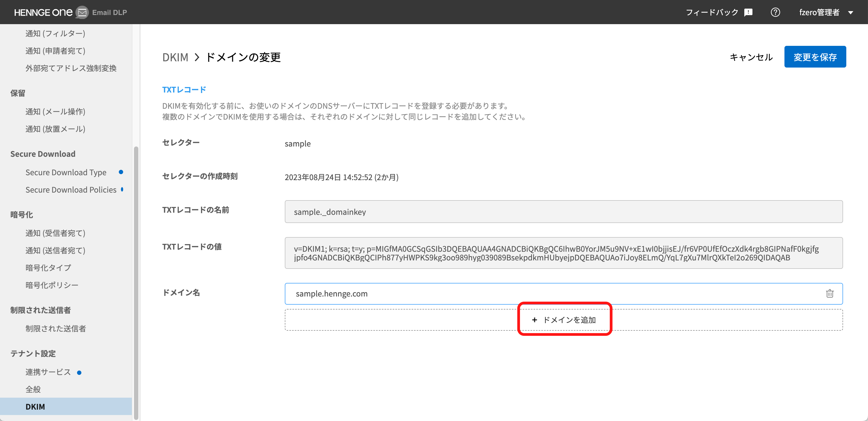The image size is (868, 421).
Task: Open 通知 (受信者宛て) in sidebar
Action: (55, 233)
